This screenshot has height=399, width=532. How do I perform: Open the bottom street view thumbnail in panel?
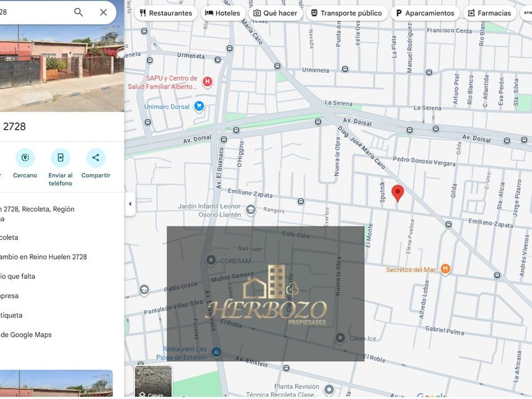[x=56, y=383]
